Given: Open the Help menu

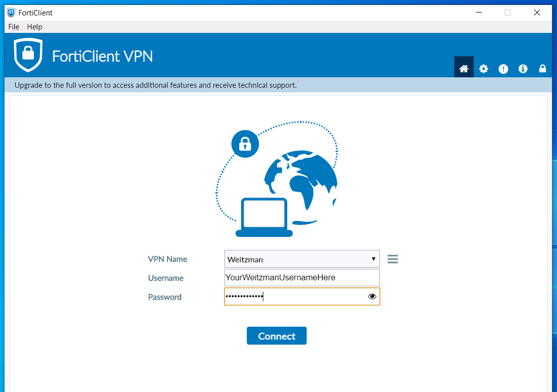Looking at the screenshot, I should (x=34, y=26).
